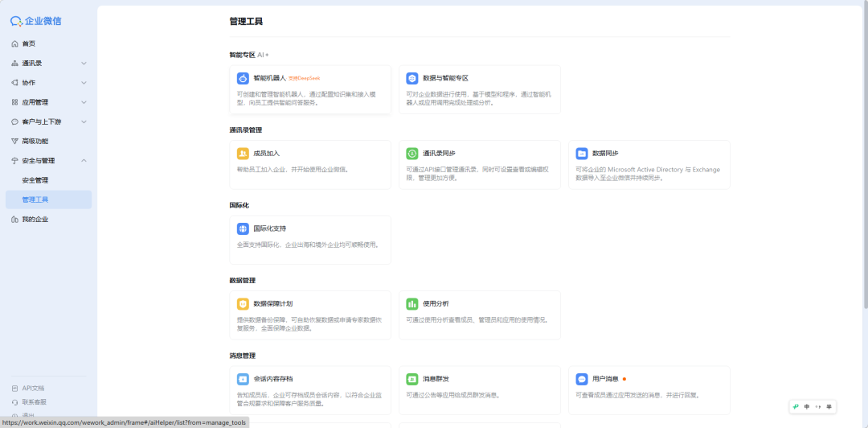Viewport: 868px width, 428px height.
Task: Collapse the 安全与管理 chevron
Action: (84, 161)
